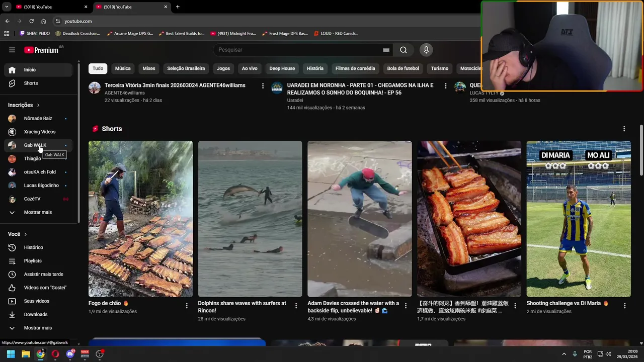Open Shorts from the sidebar

coord(38,83)
